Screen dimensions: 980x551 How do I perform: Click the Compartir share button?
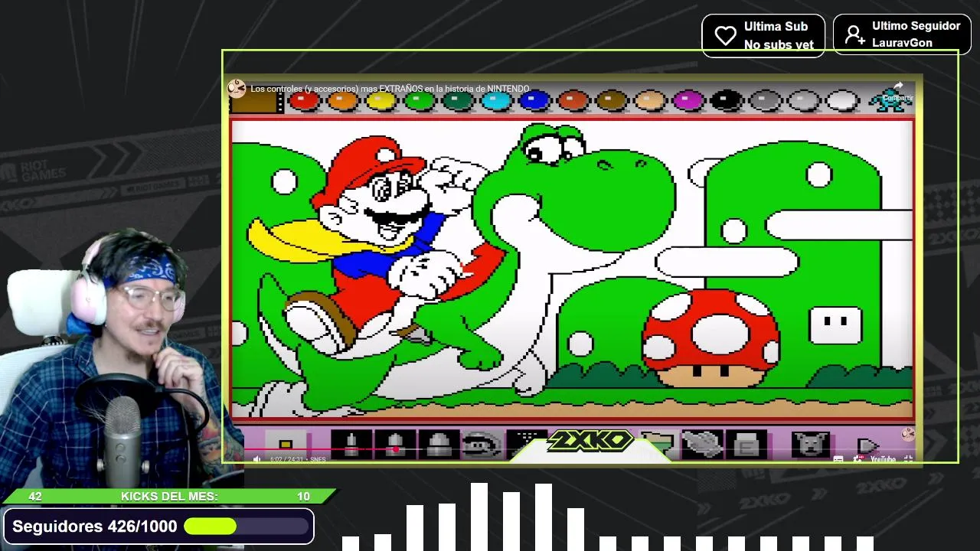(898, 91)
